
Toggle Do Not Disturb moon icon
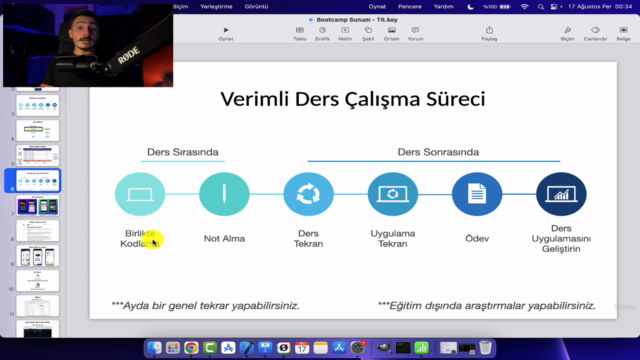coord(470,7)
